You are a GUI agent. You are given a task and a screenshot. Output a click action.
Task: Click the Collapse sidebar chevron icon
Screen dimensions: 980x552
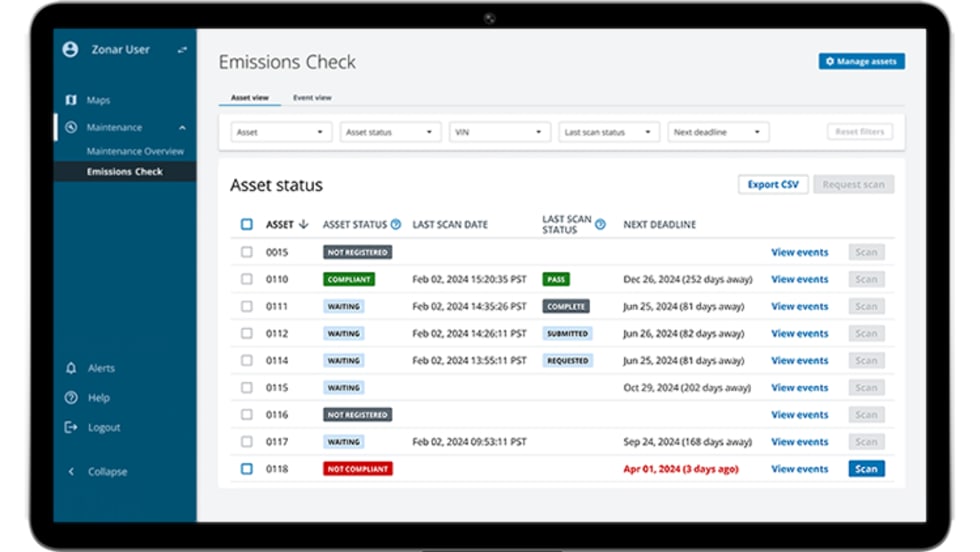click(x=71, y=471)
